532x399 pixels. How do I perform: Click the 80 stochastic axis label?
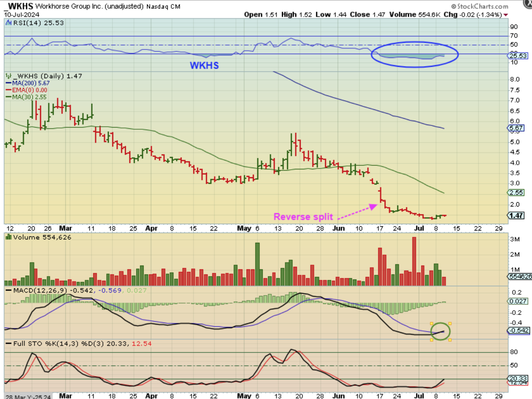514,352
